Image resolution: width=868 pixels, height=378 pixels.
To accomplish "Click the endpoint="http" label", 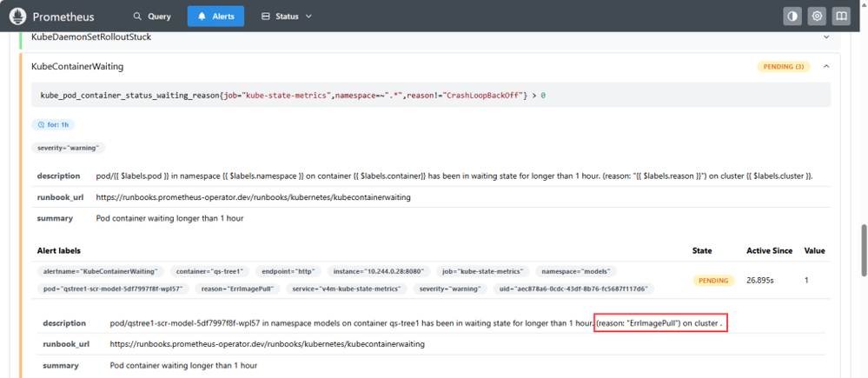I will tap(288, 271).
